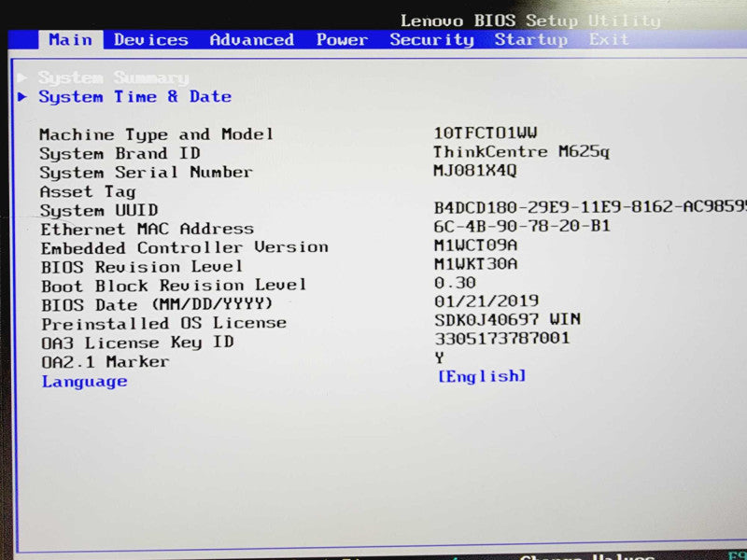Select key ID 3305173787001
The height and width of the screenshot is (560, 747).
click(502, 339)
